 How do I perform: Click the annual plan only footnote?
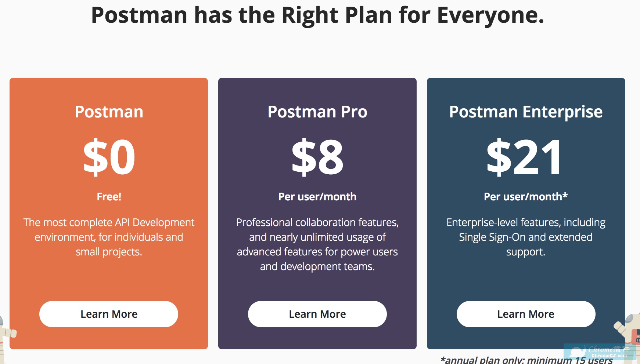tap(526, 360)
